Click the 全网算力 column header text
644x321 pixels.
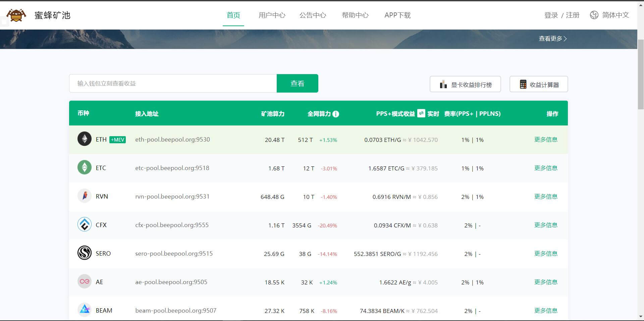coord(319,114)
